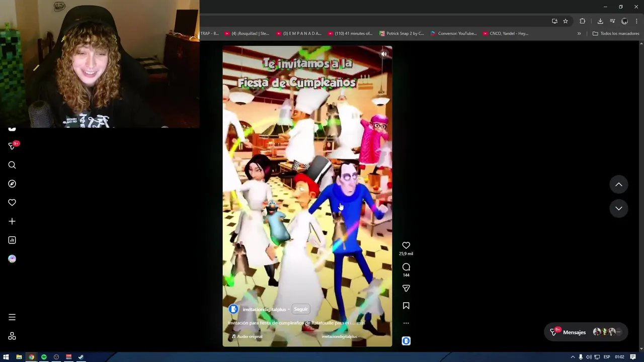644x362 pixels.
Task: Open Steam from the taskbar
Action: pos(81,357)
